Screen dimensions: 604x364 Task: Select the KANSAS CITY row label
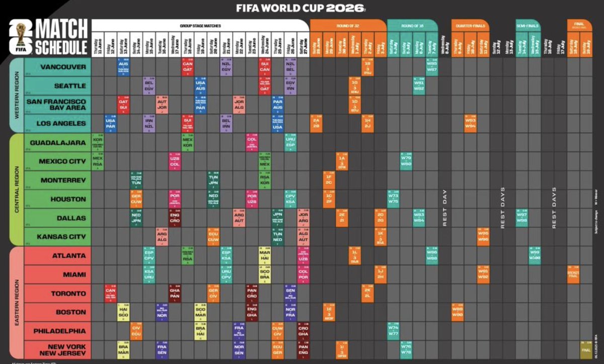[57, 237]
